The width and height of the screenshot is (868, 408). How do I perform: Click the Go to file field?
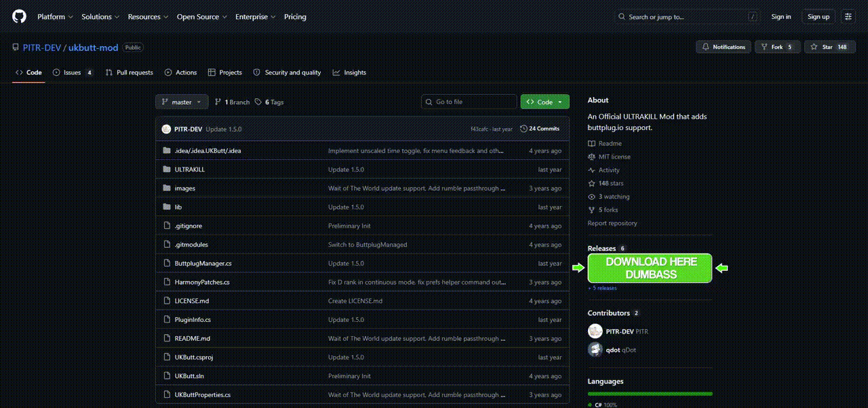469,102
